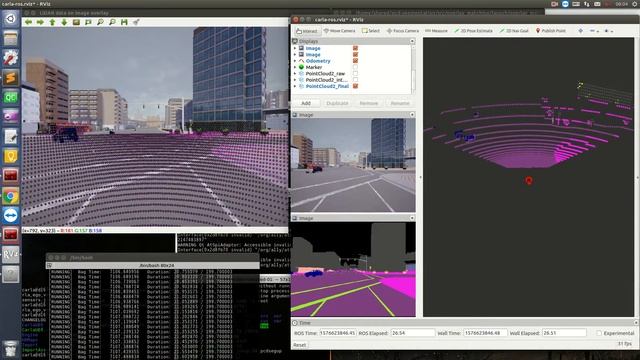Viewport: 640px width, 360px height.
Task: Enable the PointCloud2_int display checkbox
Action: [x=355, y=80]
